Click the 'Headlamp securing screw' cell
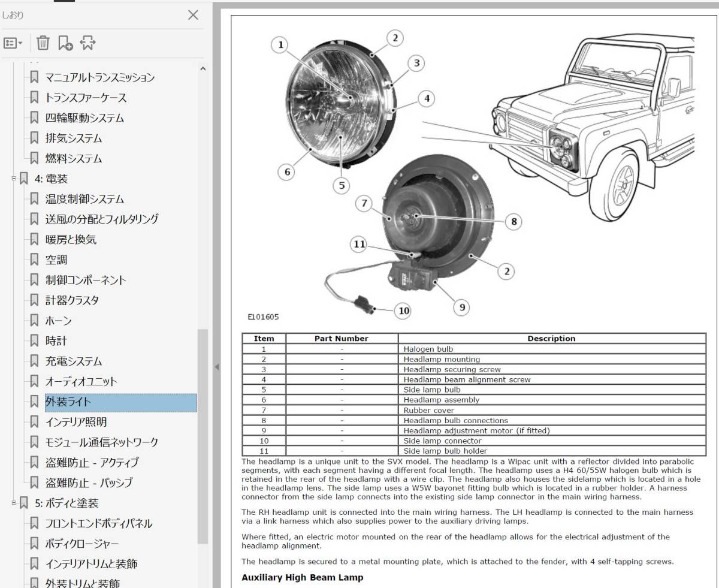The width and height of the screenshot is (719, 588). point(552,369)
